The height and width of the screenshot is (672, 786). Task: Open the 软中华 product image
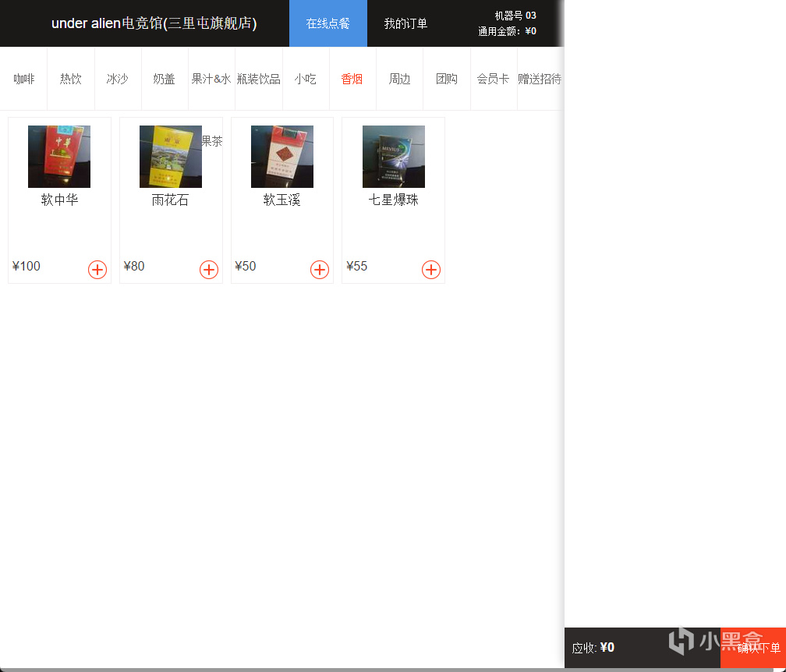click(x=59, y=157)
